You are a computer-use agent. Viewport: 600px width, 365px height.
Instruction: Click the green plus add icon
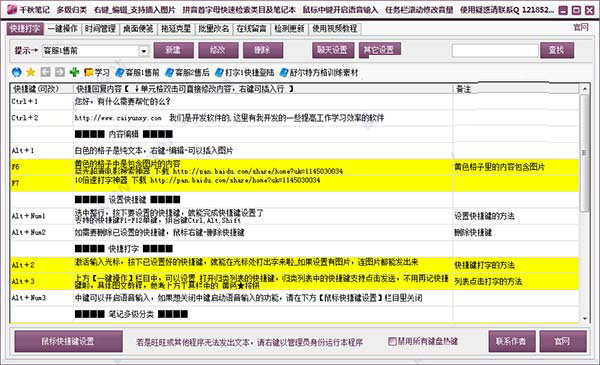tap(74, 72)
